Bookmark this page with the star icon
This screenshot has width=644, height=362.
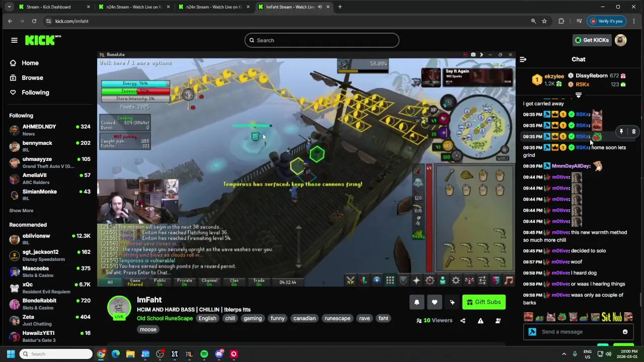click(544, 21)
